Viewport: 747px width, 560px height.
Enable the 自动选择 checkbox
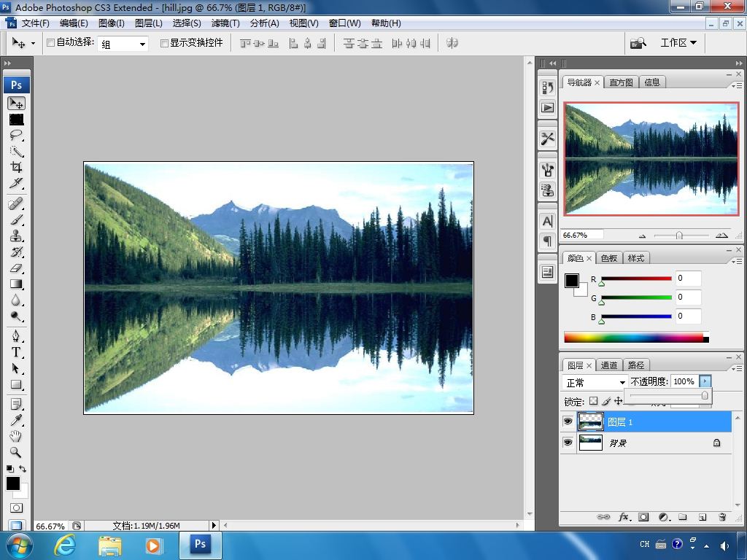pyautogui.click(x=50, y=43)
